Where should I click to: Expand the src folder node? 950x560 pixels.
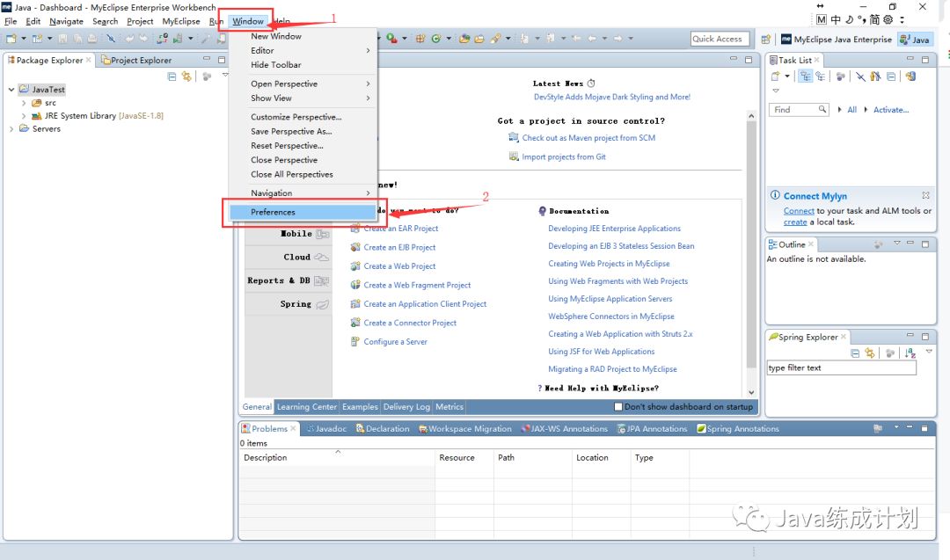pos(24,103)
